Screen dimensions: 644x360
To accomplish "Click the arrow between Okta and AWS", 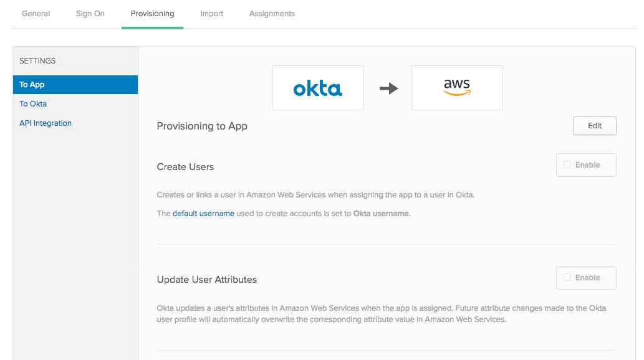I will (388, 88).
